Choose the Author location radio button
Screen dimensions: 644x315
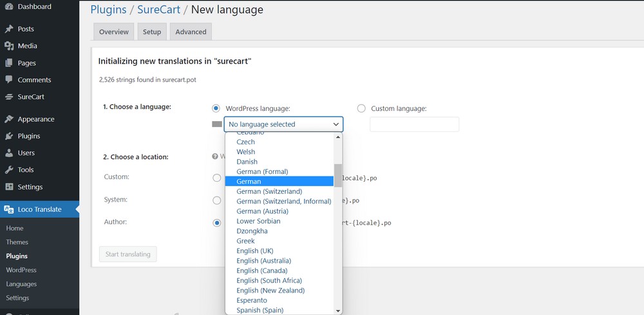coord(216,223)
